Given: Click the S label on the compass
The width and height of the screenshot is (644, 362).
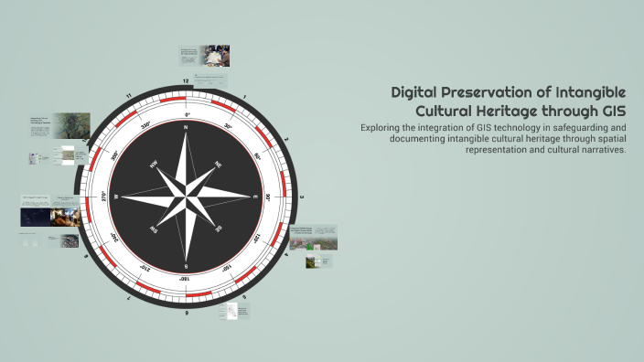Looking at the screenshot, I should coord(186,267).
